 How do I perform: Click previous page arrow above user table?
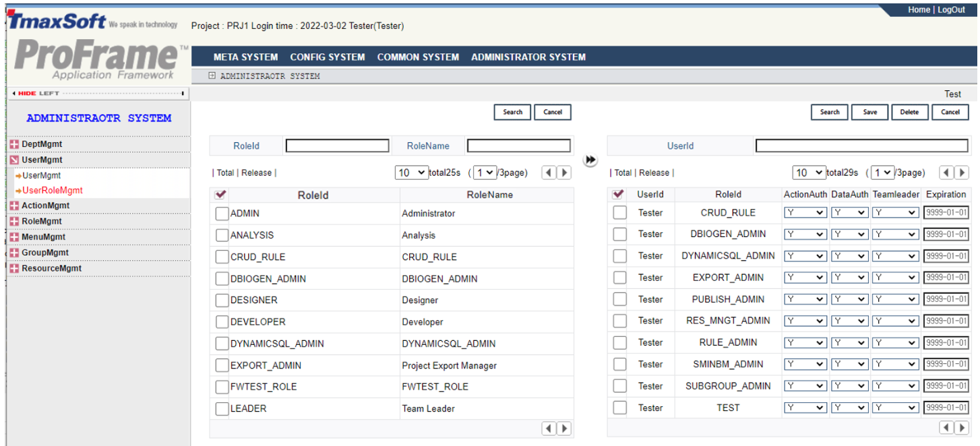(946, 173)
